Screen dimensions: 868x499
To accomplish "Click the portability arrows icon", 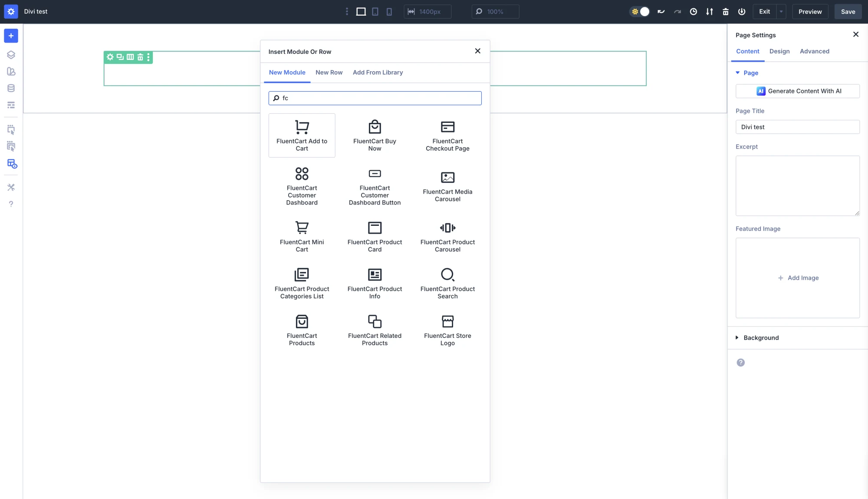I will (x=710, y=12).
